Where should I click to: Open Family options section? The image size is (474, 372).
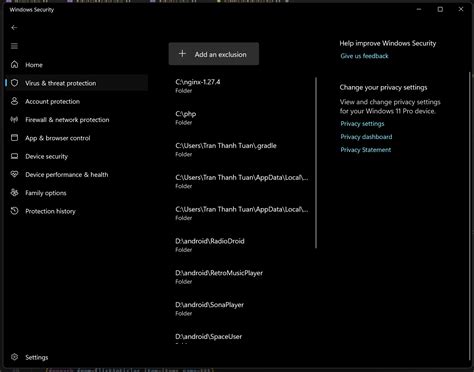(x=77, y=193)
